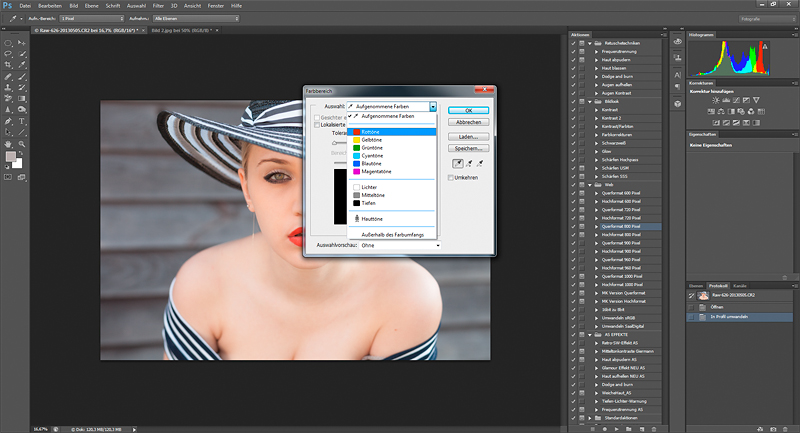
Task: Open the Filter menu
Action: tap(158, 6)
